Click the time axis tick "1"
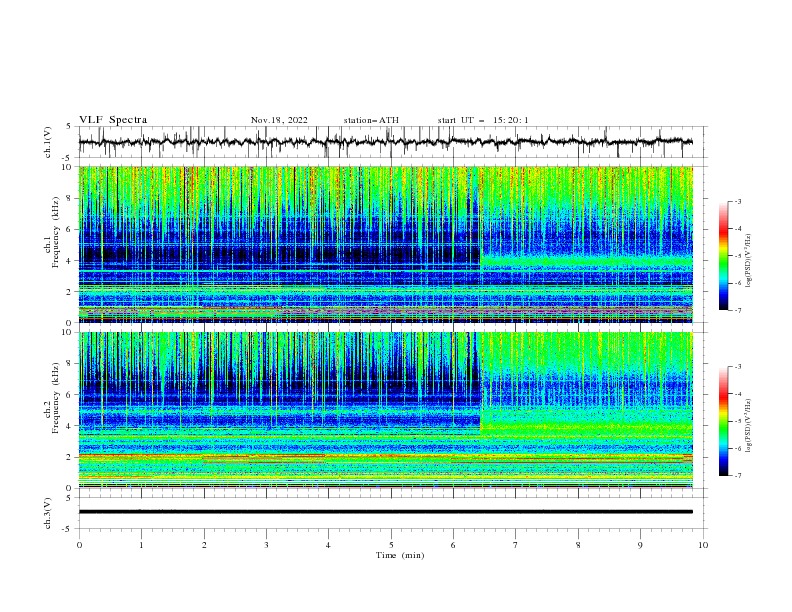The image size is (792, 612). pos(141,545)
